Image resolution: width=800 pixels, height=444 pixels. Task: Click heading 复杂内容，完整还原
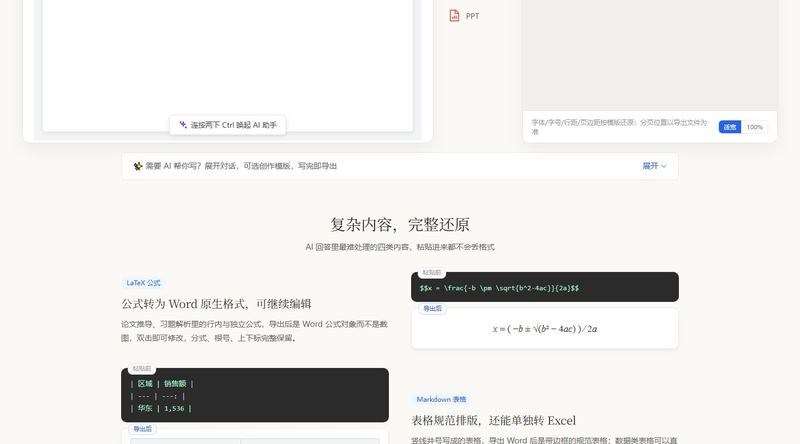tap(400, 225)
